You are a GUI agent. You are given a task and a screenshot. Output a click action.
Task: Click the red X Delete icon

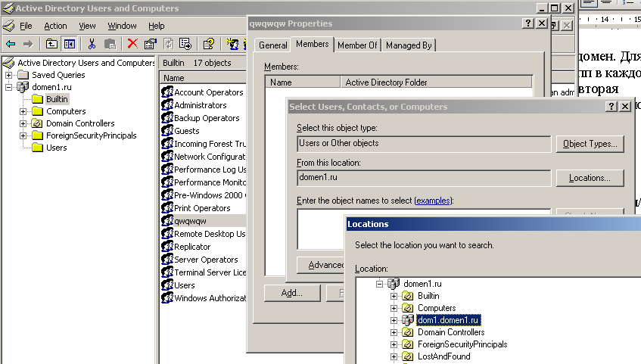(132, 43)
